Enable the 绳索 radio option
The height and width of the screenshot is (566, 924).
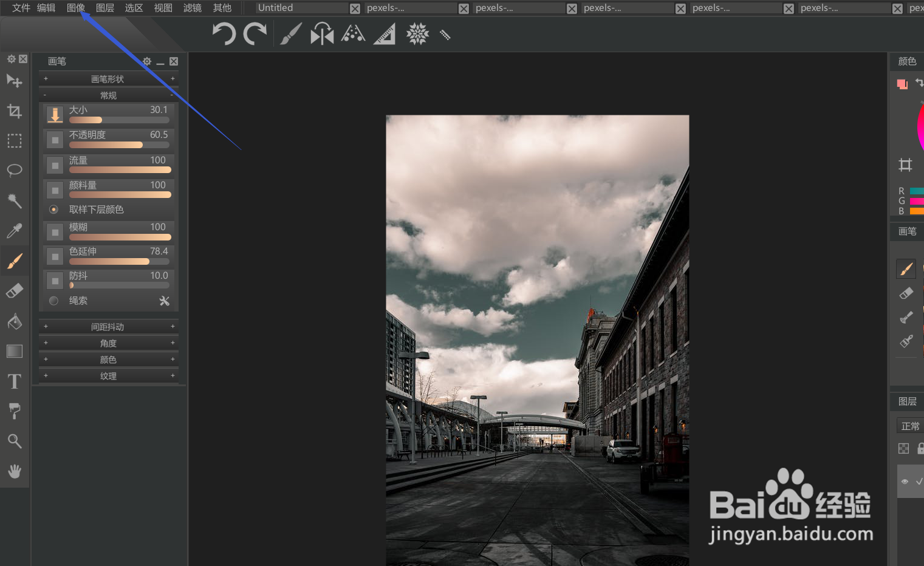(x=53, y=301)
